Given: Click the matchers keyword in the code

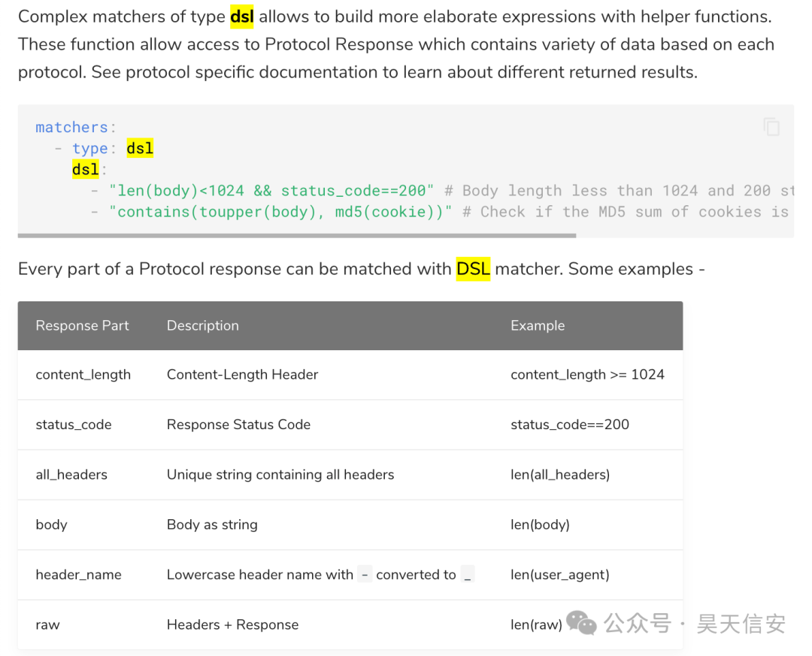Looking at the screenshot, I should click(71, 127).
